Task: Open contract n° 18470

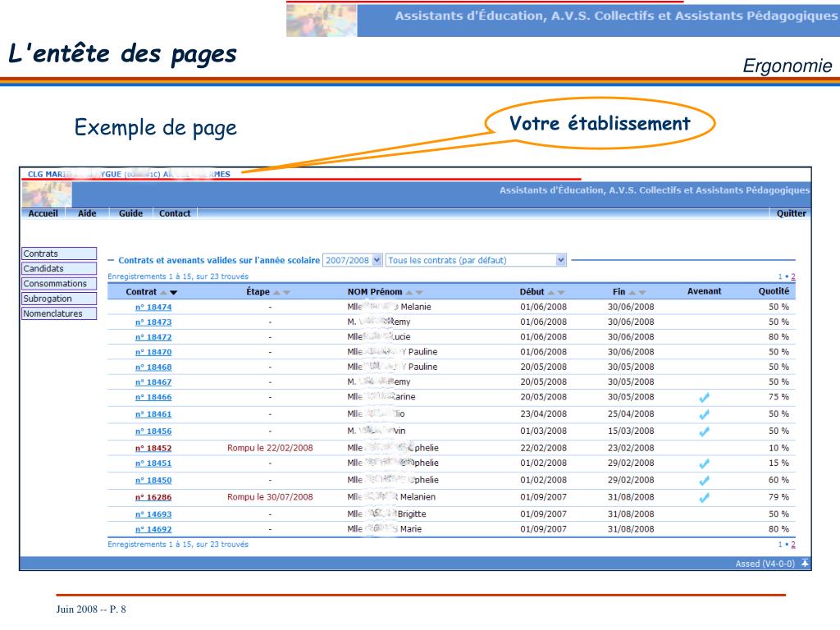Action: (x=153, y=352)
